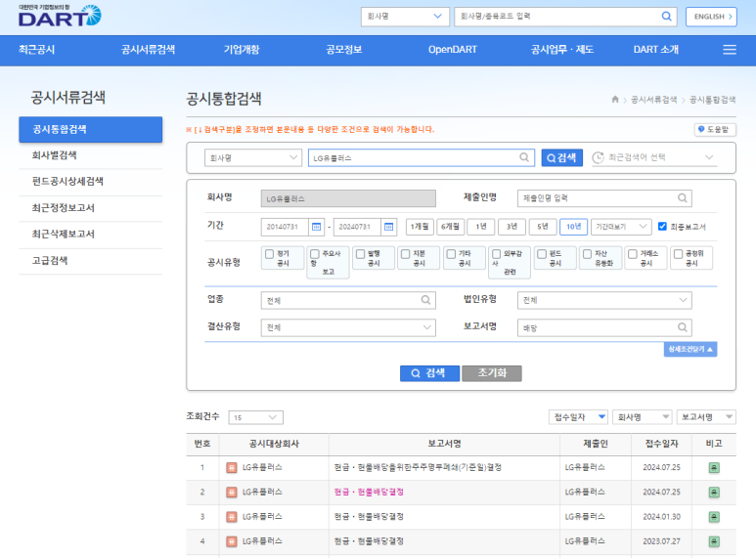756x558 pixels.
Task: Open the hamburger menu icon
Action: click(x=730, y=50)
